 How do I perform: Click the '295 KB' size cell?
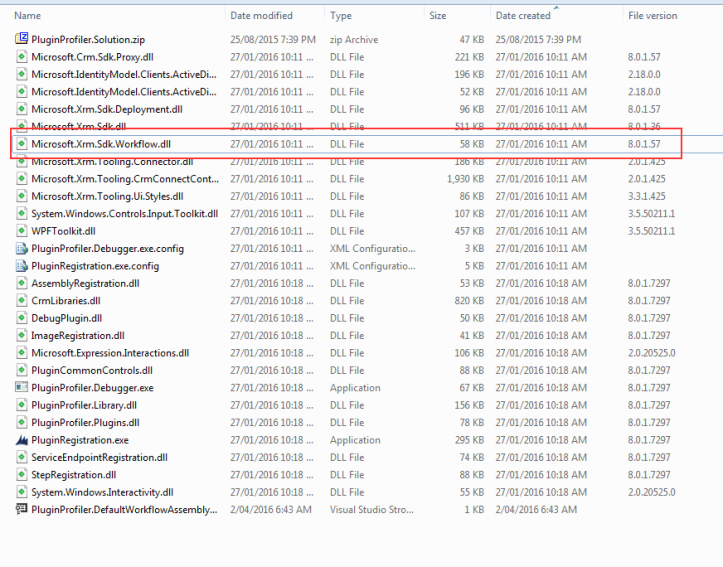point(469,440)
